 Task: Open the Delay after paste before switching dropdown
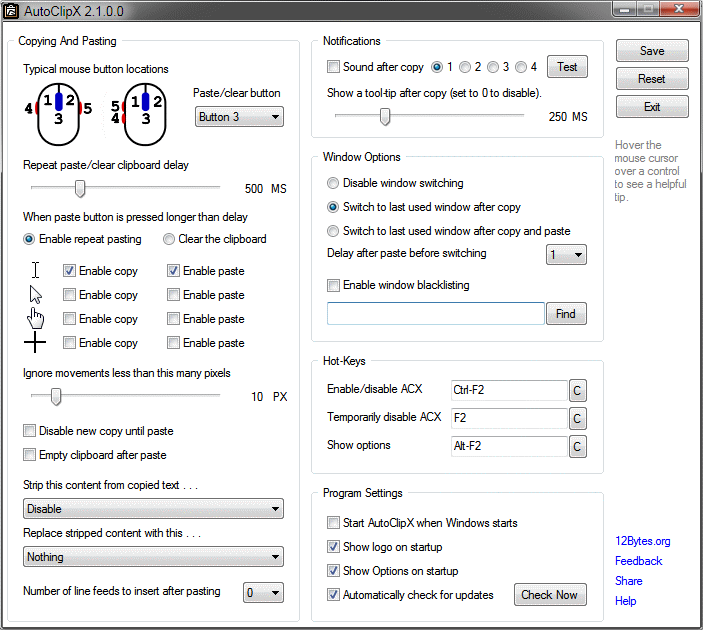(566, 255)
